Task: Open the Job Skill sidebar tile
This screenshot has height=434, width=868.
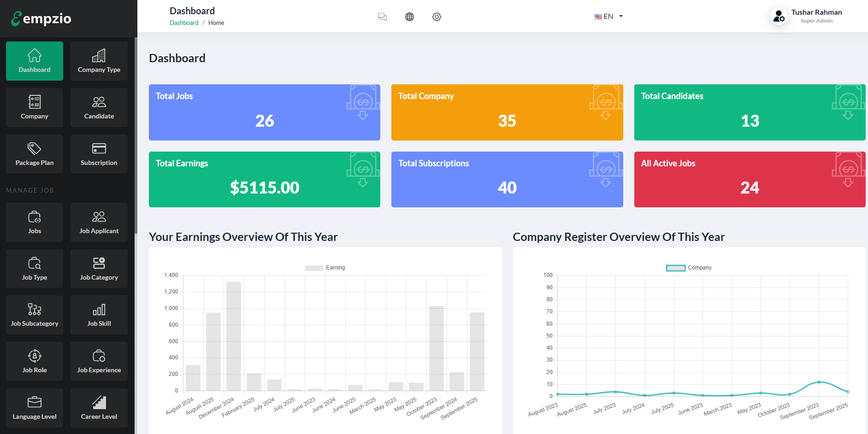Action: click(x=99, y=315)
